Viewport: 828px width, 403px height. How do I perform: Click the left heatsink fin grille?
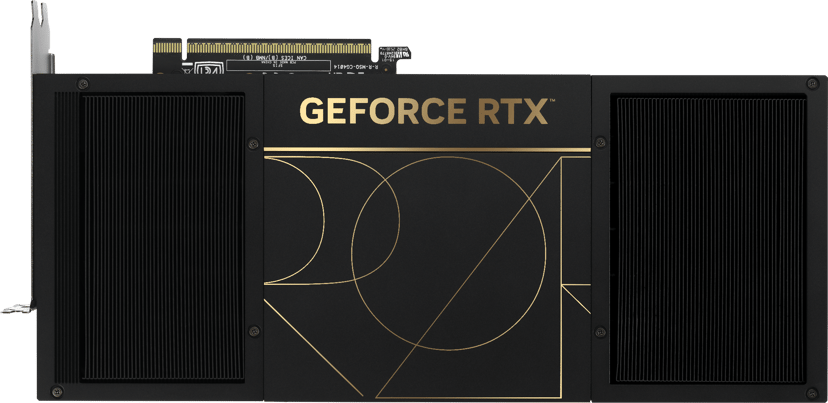click(150, 237)
